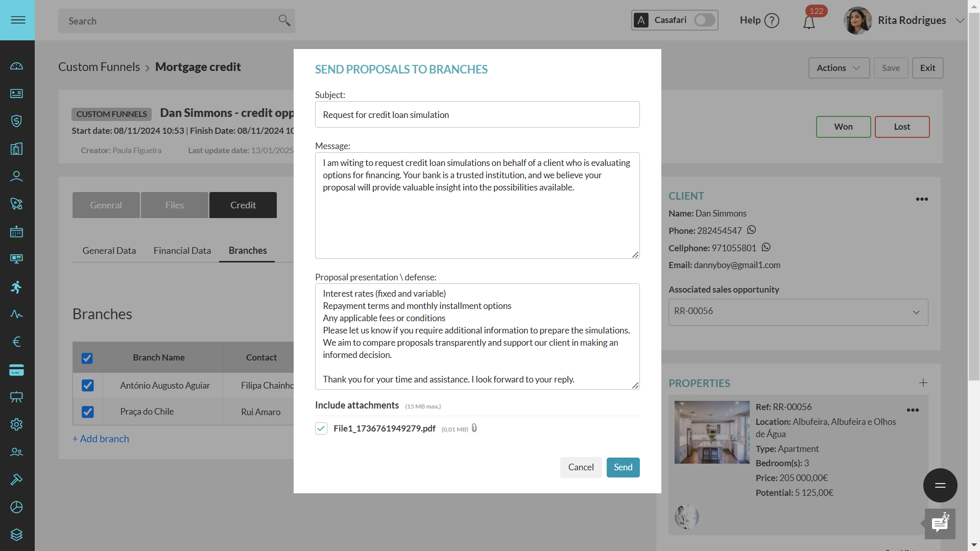This screenshot has width=980, height=551.
Task: Open the settings gear in sidebar
Action: [x=16, y=424]
